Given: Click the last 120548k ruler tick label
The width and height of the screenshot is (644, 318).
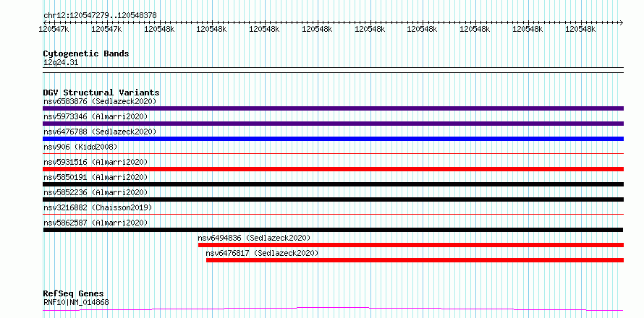Looking at the screenshot, I should [580, 29].
